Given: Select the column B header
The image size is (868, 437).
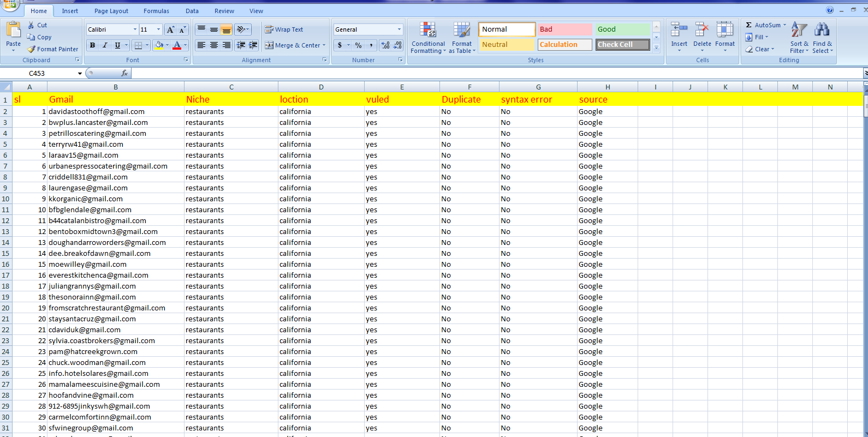Looking at the screenshot, I should pyautogui.click(x=116, y=87).
